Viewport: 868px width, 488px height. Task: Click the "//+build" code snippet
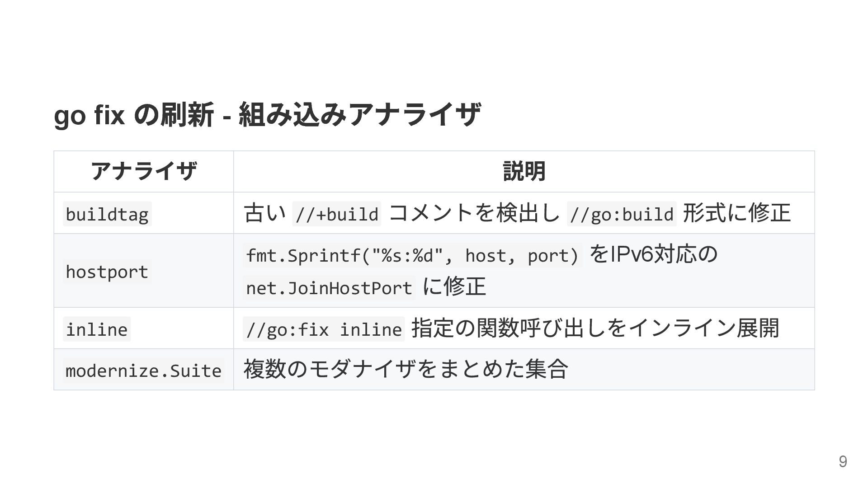coord(337,214)
